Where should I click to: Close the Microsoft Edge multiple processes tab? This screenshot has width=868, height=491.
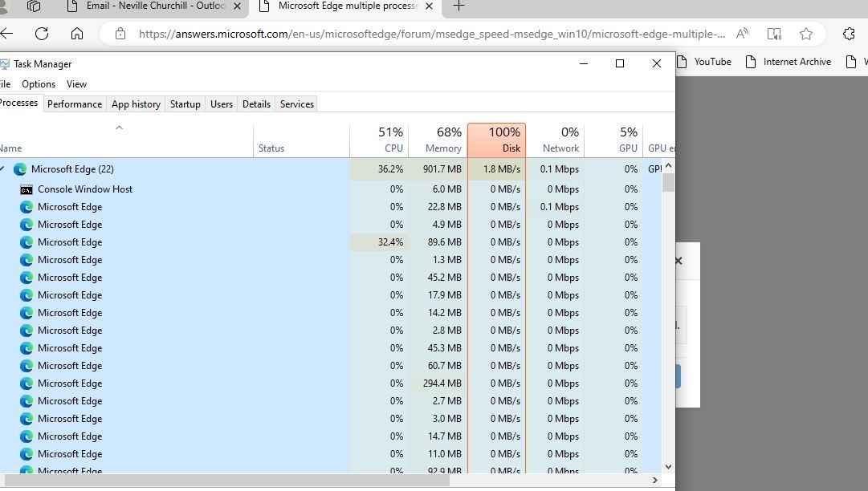coord(429,6)
